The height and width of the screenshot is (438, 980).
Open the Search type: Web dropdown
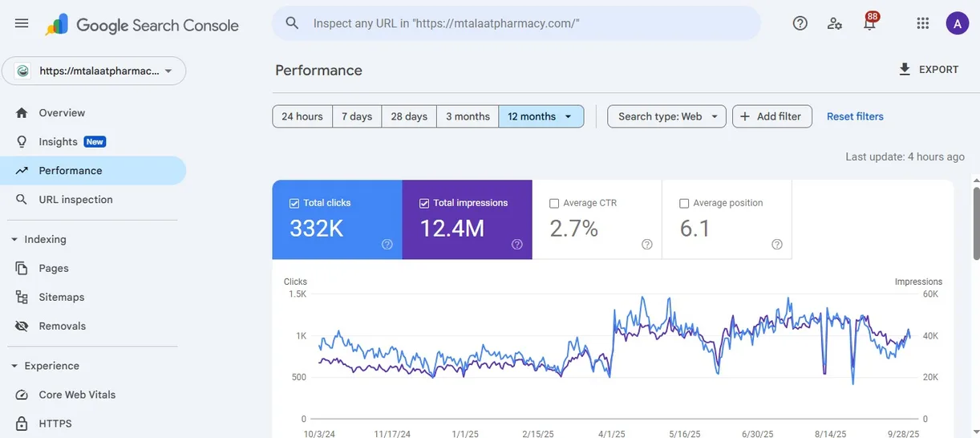[x=667, y=116]
